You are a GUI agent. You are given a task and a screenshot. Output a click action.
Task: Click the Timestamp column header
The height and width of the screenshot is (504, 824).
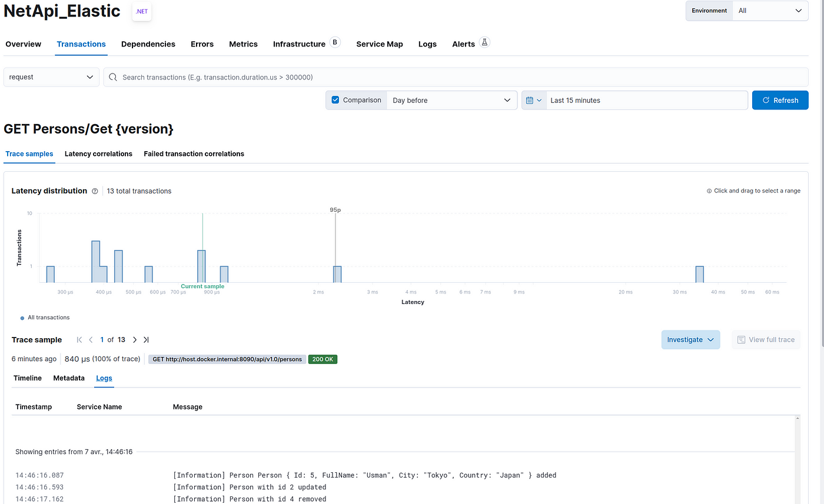(34, 407)
